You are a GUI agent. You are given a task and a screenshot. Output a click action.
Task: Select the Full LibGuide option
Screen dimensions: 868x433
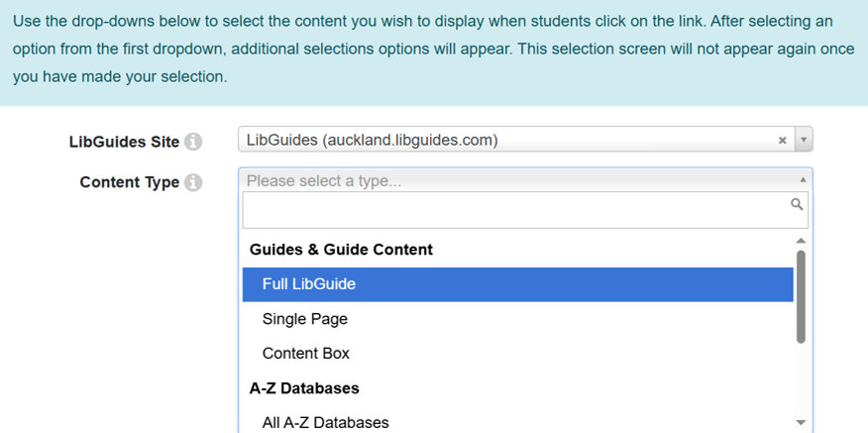(517, 284)
